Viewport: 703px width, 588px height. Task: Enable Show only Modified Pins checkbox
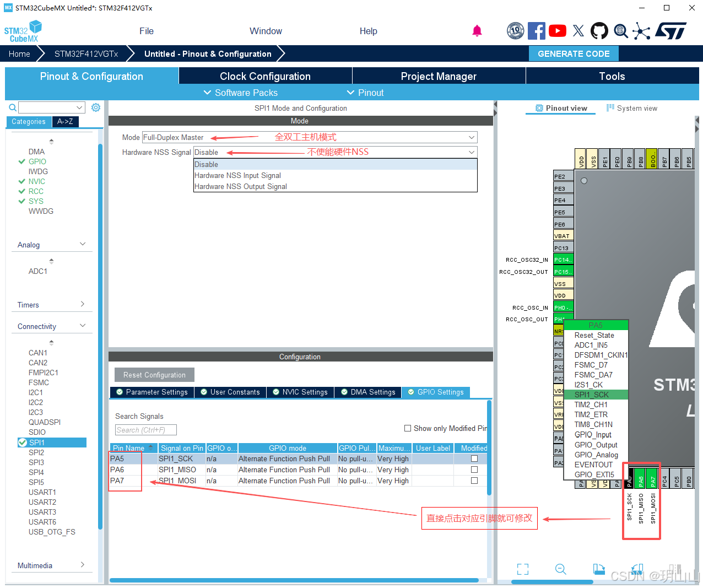pos(408,428)
